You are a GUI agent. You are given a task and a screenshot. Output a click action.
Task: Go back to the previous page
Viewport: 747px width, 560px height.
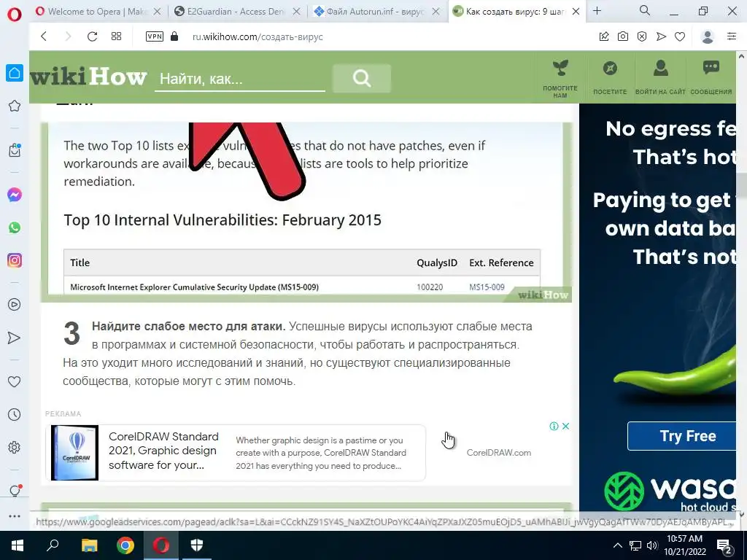44,36
